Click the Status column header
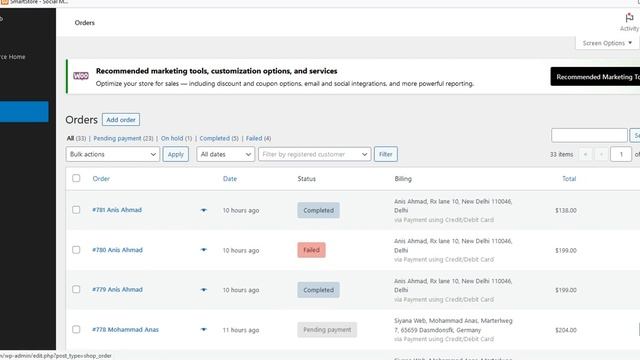 tap(307, 179)
